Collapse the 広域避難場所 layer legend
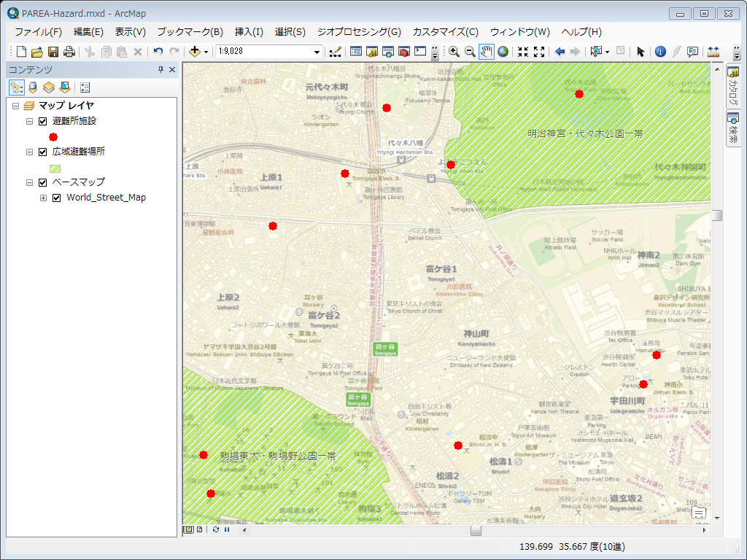This screenshot has width=747, height=560. 29,152
